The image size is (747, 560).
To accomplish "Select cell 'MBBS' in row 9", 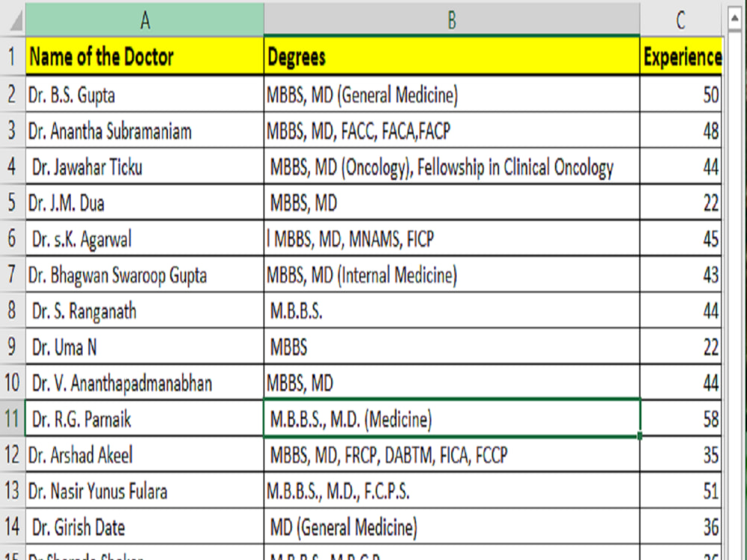I will [x=452, y=346].
